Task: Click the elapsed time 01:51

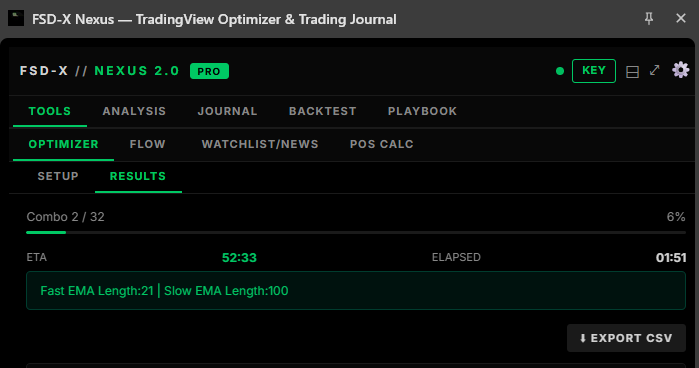Action: 670,257
